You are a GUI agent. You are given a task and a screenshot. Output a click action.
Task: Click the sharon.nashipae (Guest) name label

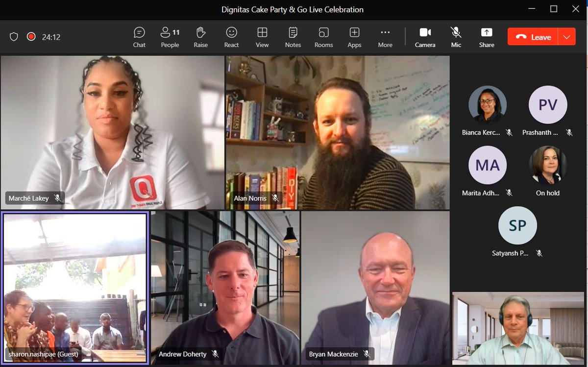coord(44,354)
